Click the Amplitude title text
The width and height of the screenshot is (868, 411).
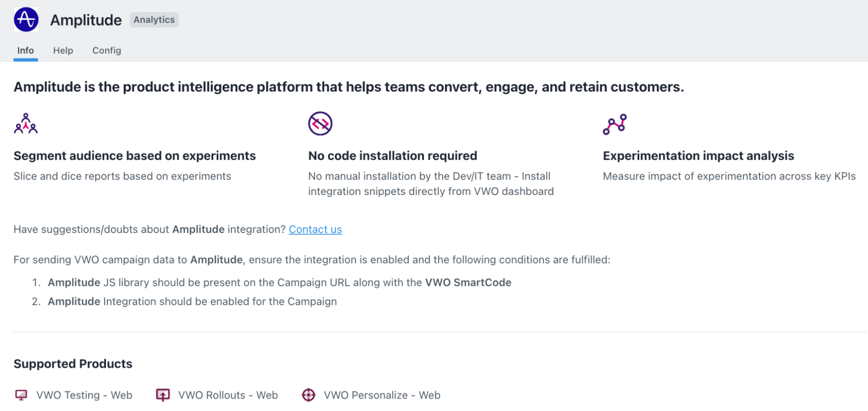click(x=86, y=20)
